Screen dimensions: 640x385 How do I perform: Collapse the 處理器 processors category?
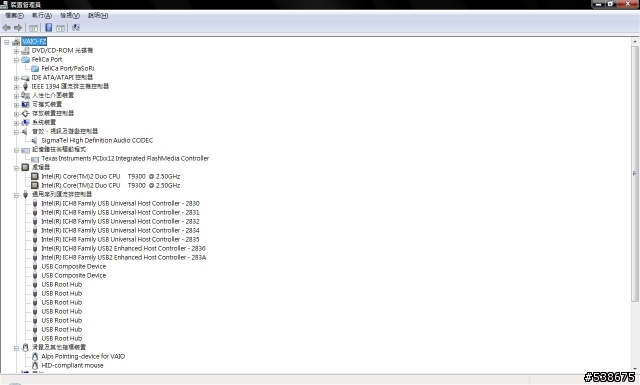pyautogui.click(x=16, y=168)
